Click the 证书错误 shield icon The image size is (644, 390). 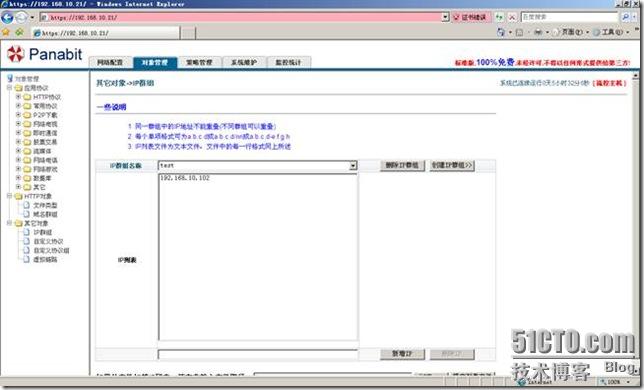(456, 17)
